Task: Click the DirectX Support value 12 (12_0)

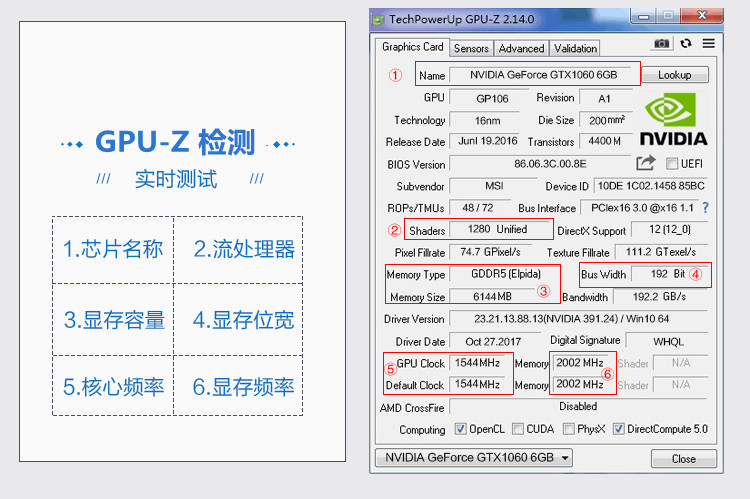Action: point(670,229)
